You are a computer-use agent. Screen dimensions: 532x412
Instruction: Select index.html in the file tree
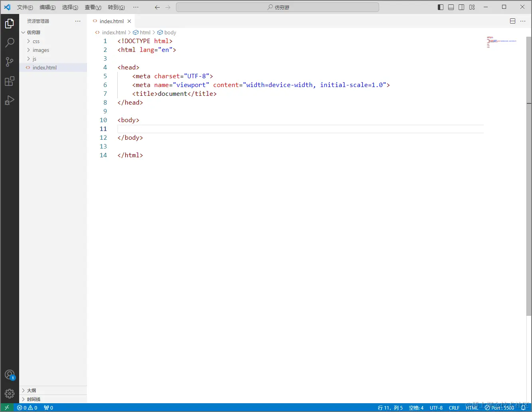click(x=53, y=67)
